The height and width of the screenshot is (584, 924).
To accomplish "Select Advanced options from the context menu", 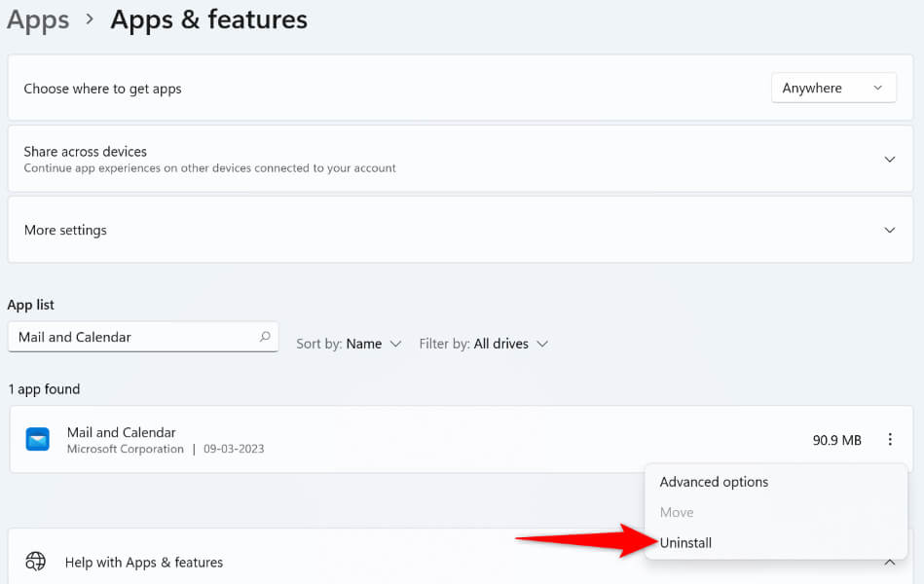I will pyautogui.click(x=714, y=482).
